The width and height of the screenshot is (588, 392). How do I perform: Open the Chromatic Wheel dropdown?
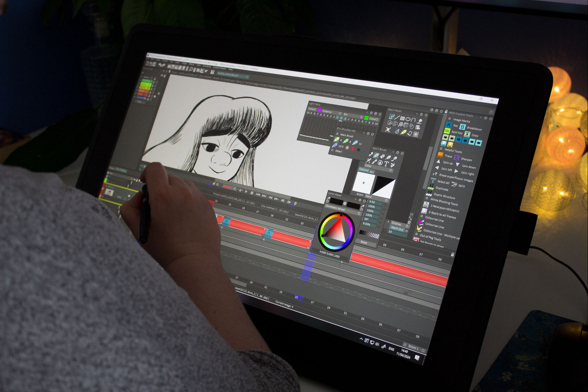click(359, 213)
